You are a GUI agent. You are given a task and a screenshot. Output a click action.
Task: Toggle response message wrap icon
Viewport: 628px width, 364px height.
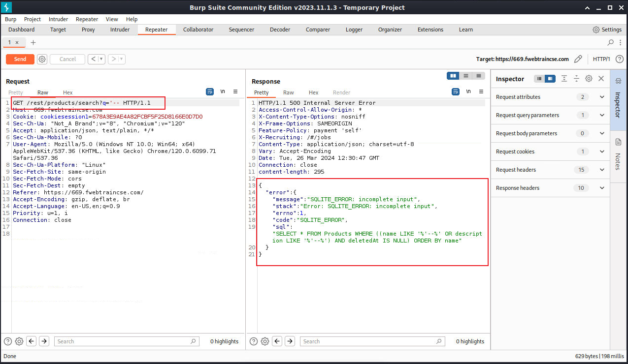456,91
